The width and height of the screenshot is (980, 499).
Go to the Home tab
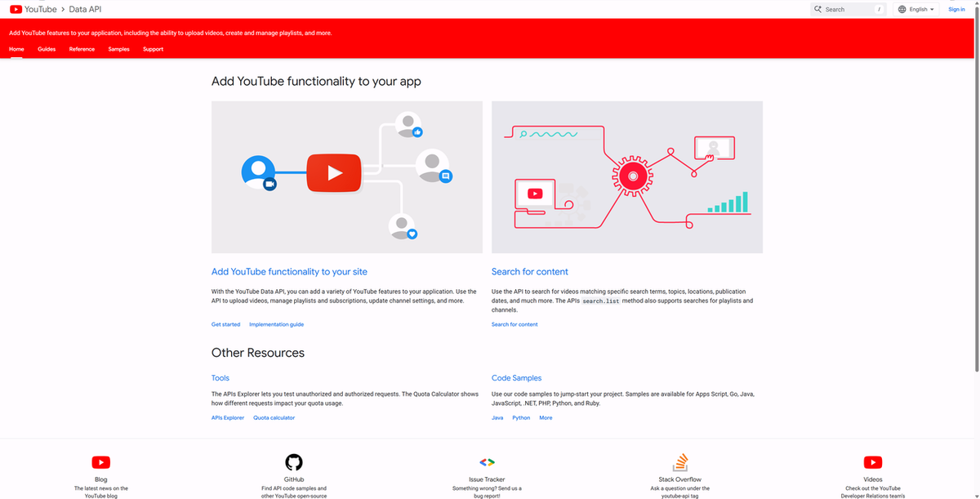click(16, 49)
